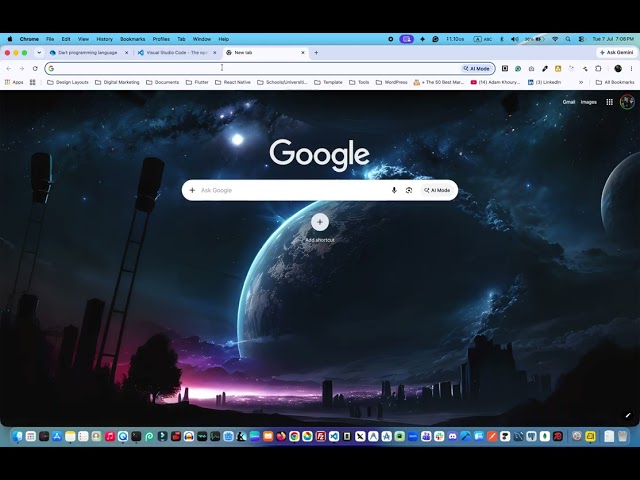The width and height of the screenshot is (640, 480).
Task: Switch to the Dart programming language tab
Action: click(x=87, y=53)
